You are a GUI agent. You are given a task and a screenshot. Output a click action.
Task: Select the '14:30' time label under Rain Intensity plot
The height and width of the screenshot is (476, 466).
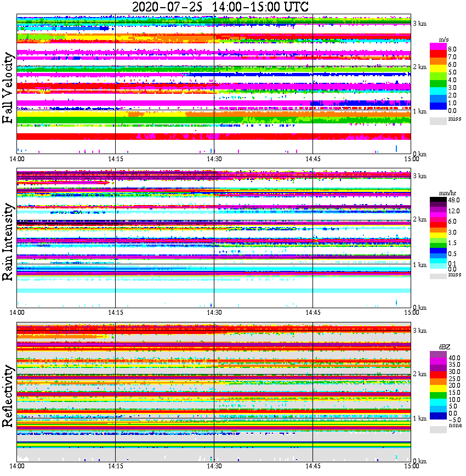(214, 313)
